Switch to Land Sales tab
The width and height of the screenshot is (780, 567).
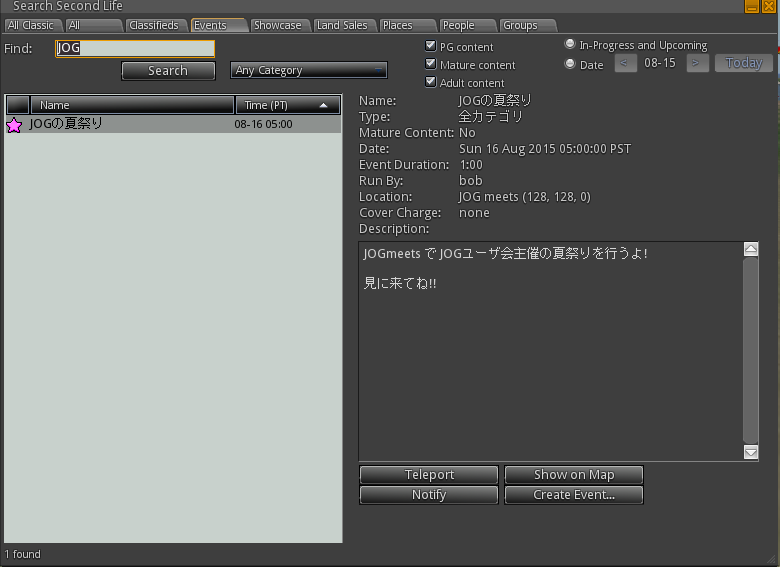click(344, 25)
